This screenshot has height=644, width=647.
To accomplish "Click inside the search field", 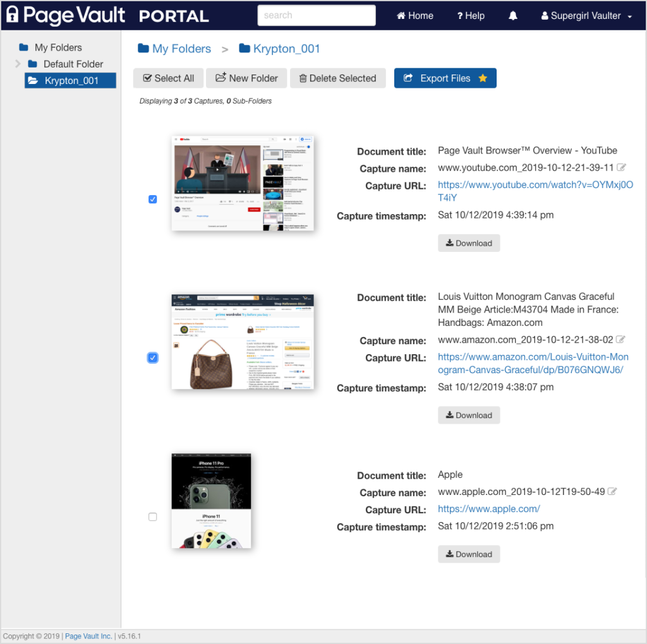I will pos(316,15).
